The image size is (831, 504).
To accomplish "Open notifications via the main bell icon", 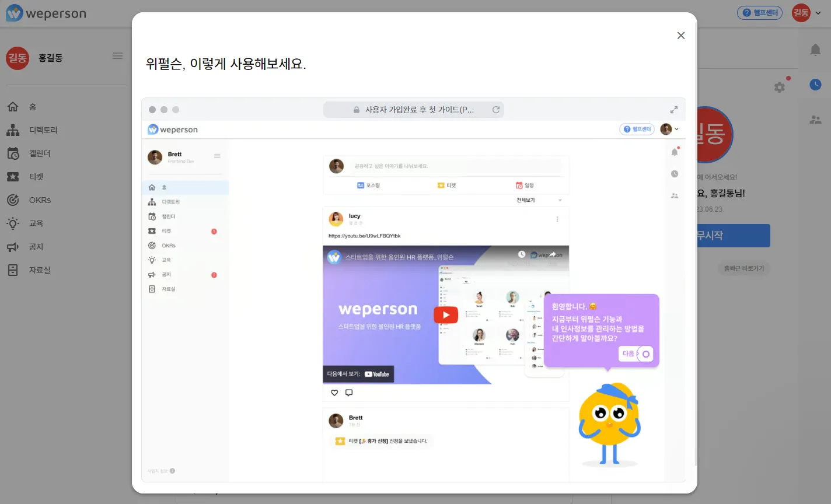I will coord(816,50).
